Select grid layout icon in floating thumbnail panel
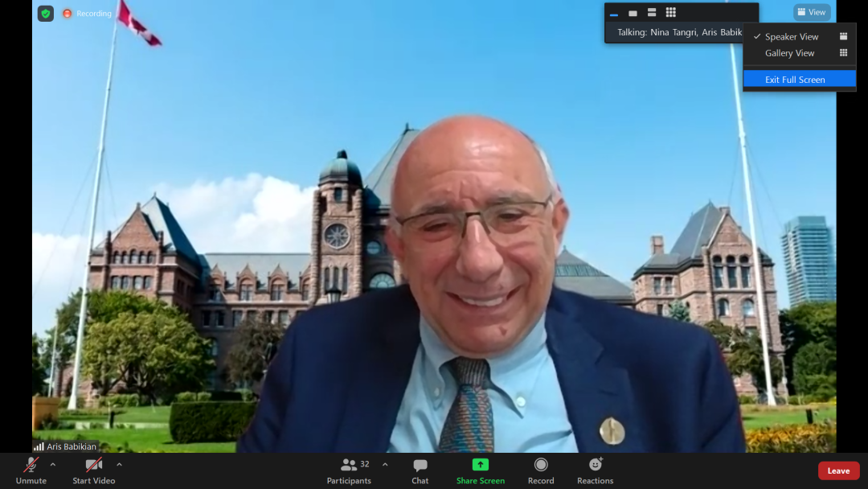 coord(671,12)
